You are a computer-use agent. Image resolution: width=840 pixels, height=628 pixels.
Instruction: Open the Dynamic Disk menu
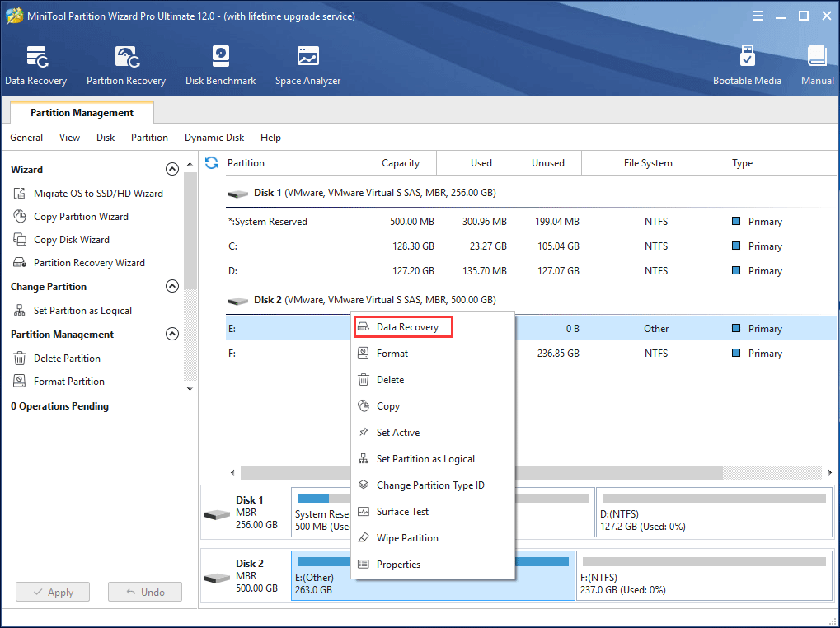coord(214,137)
